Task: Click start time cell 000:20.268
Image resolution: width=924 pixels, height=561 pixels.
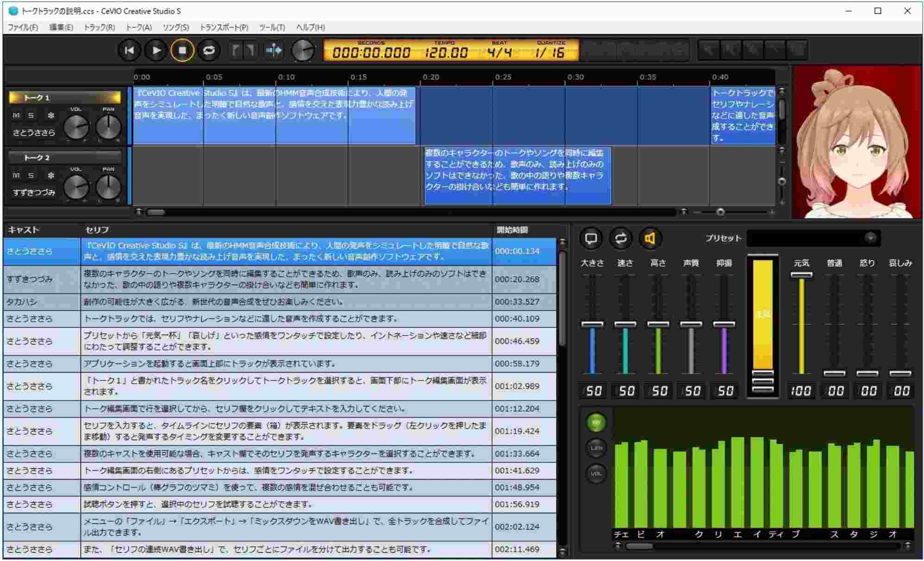Action: click(524, 279)
